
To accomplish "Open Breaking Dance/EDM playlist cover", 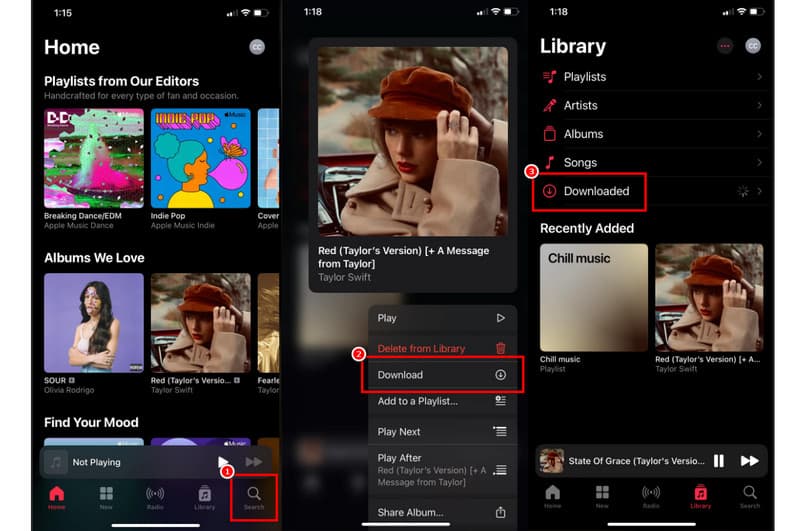I will 94,158.
